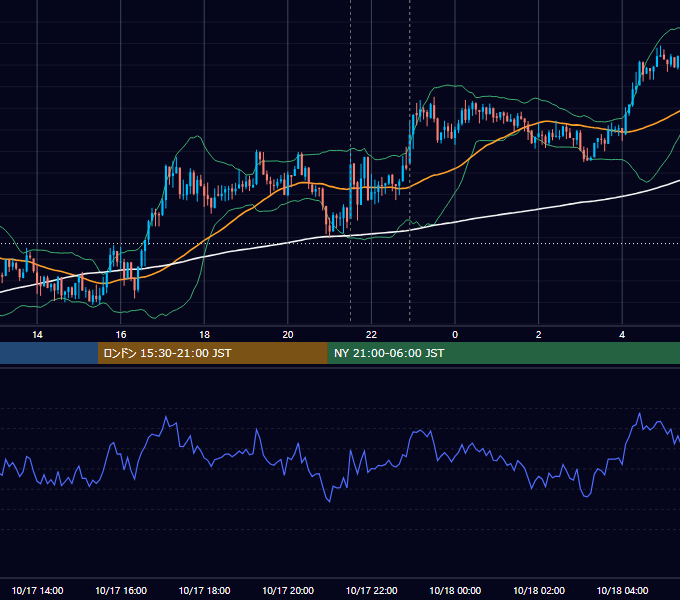680x600 pixels.
Task: Click the blue session bar before London
Action: (x=49, y=353)
